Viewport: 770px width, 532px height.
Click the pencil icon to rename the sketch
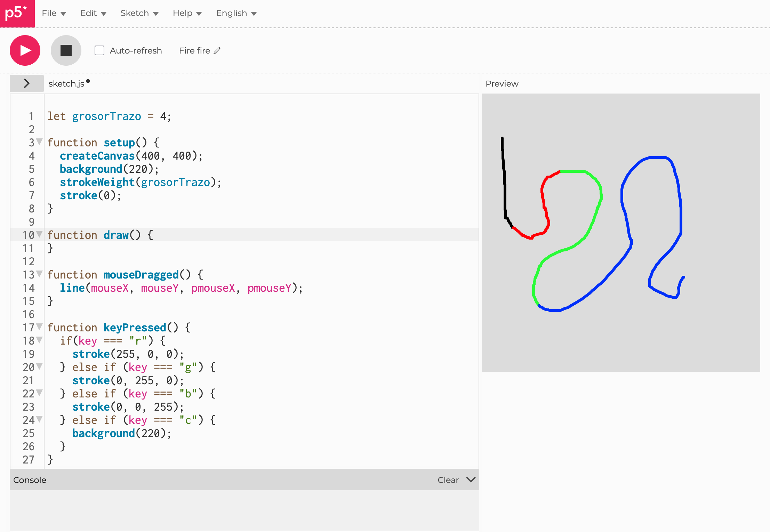click(217, 51)
